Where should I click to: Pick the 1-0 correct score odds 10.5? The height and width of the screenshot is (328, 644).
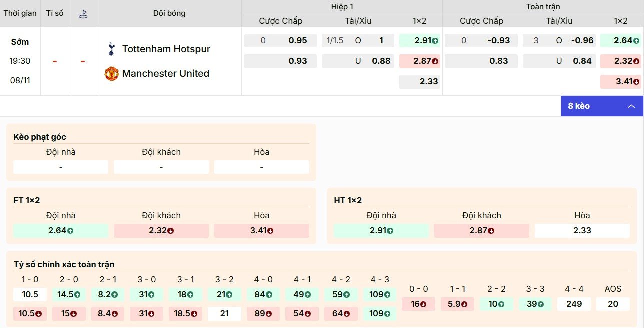tap(30, 295)
